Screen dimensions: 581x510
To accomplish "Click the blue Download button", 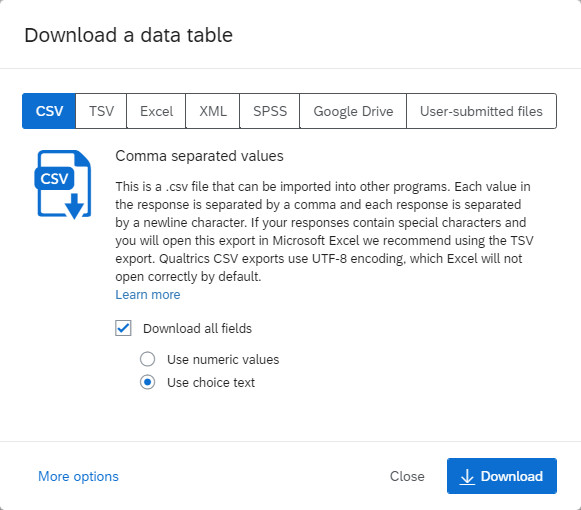I will (x=502, y=476).
